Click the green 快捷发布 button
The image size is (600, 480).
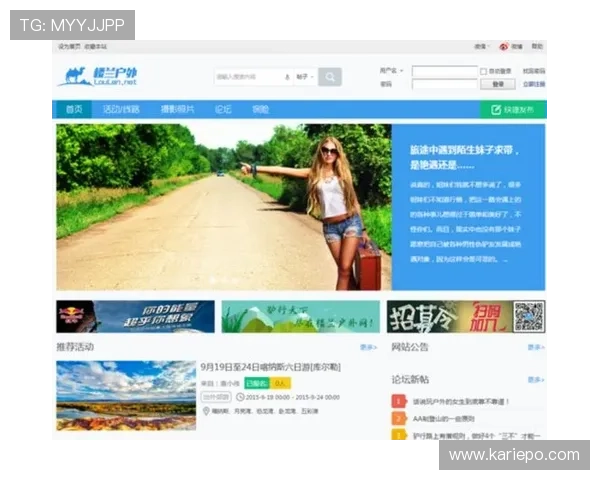pyautogui.click(x=513, y=110)
